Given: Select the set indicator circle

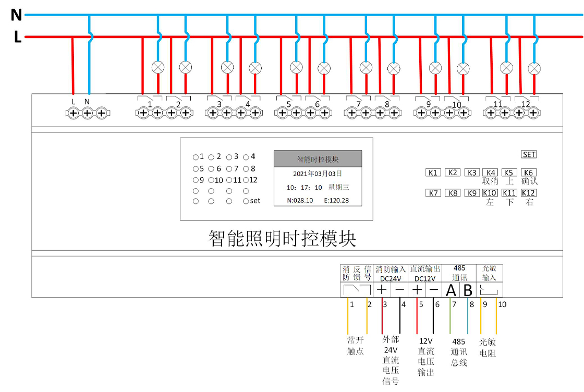Looking at the screenshot, I should pos(246,201).
